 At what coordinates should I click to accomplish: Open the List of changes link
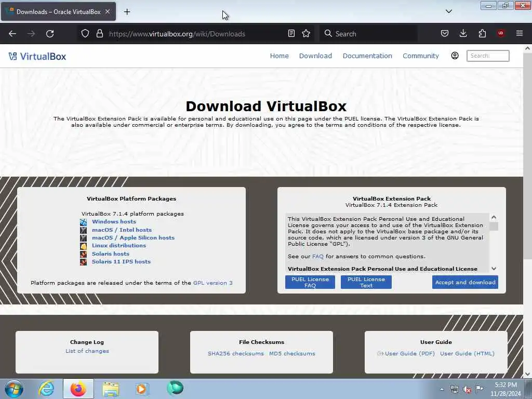tap(87, 351)
